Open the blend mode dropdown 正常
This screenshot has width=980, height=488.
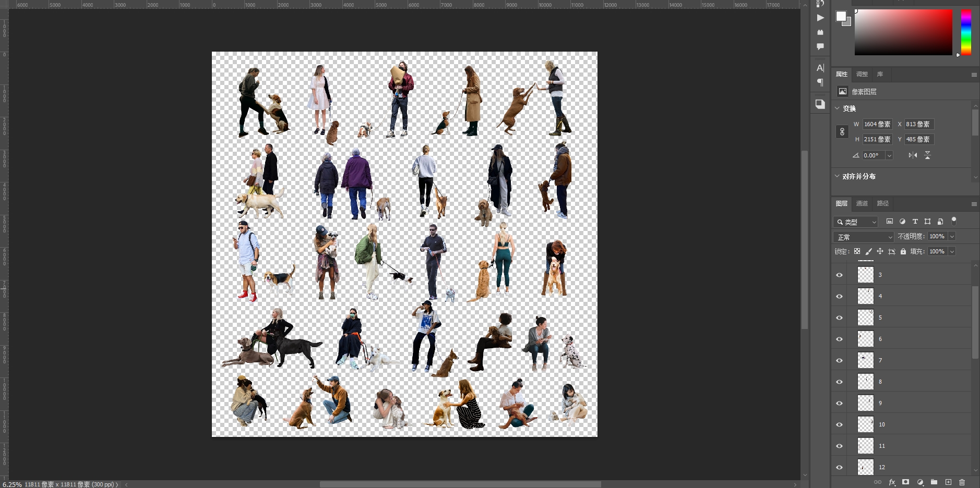coord(864,237)
